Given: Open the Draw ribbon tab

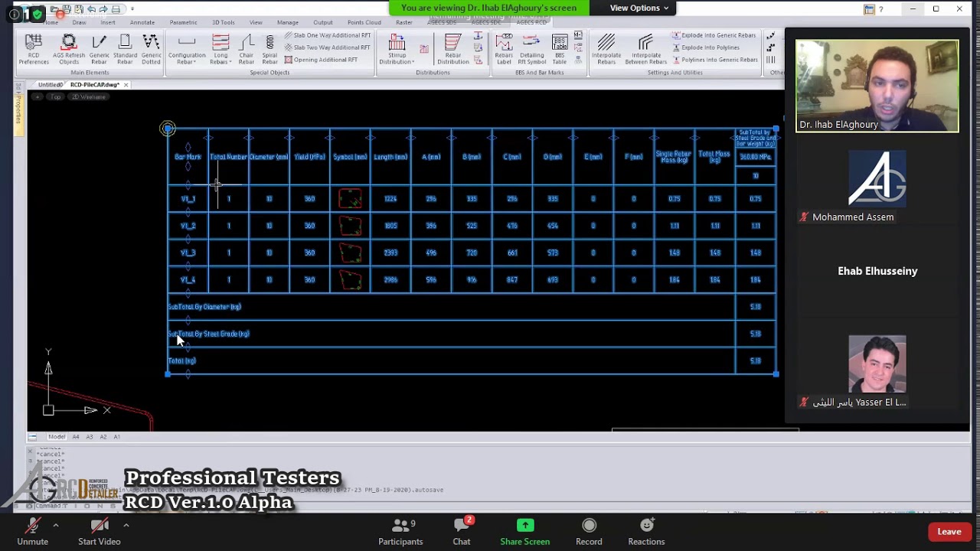Looking at the screenshot, I should (x=79, y=22).
